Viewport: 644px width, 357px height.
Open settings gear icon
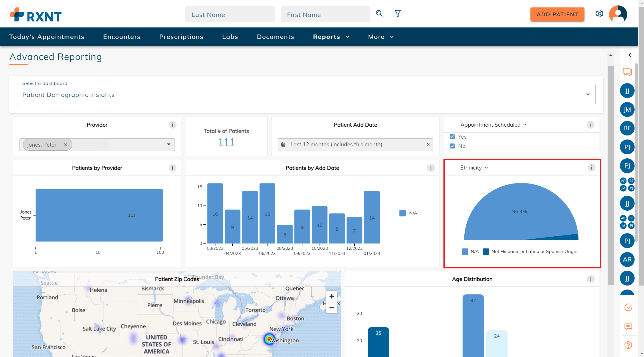(599, 13)
